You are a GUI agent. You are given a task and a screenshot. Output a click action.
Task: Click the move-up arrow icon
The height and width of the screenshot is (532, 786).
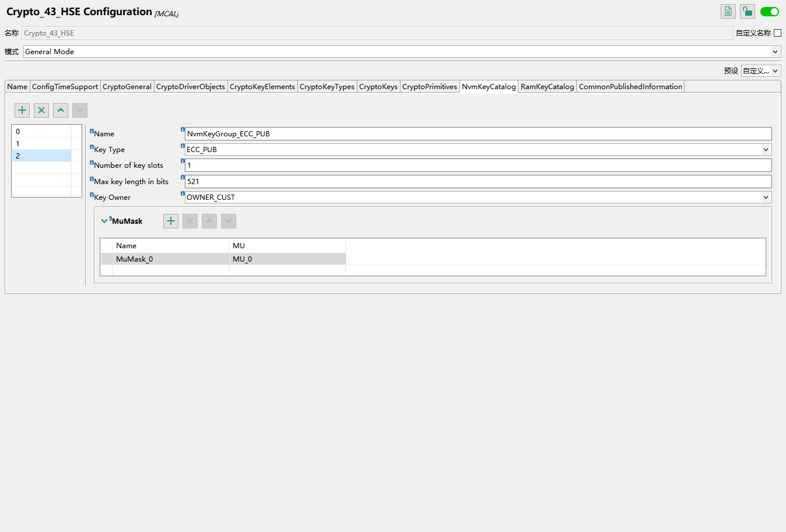(60, 110)
